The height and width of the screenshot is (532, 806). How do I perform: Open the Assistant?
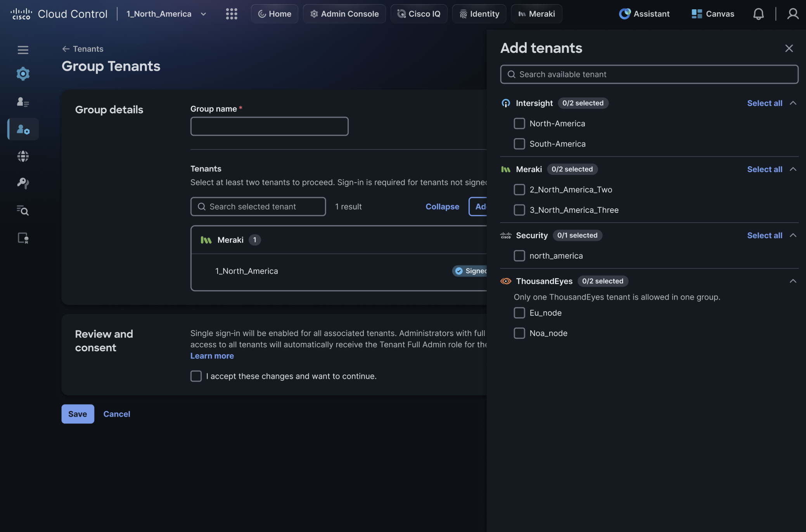pos(644,14)
